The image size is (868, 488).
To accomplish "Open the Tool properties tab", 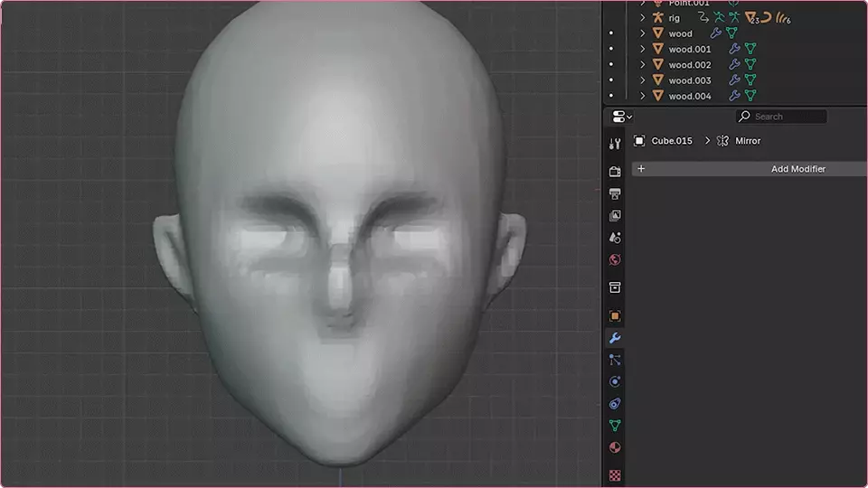I will [x=615, y=144].
